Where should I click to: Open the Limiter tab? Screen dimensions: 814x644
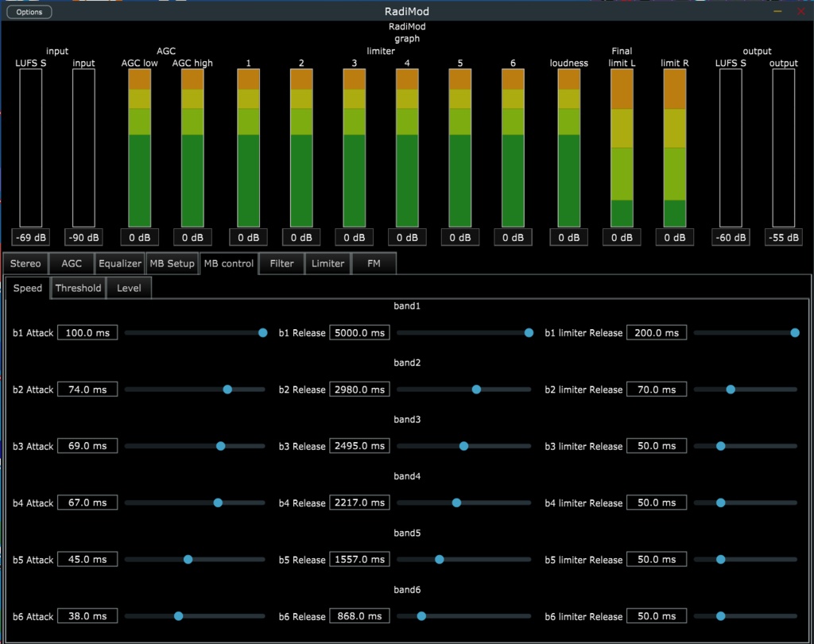pos(328,263)
